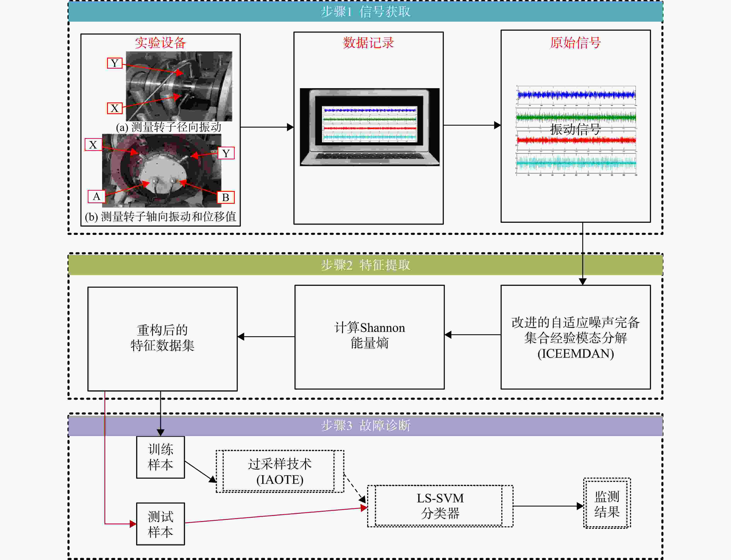Click the Y label on axial photo
The image size is (731, 560).
(226, 153)
